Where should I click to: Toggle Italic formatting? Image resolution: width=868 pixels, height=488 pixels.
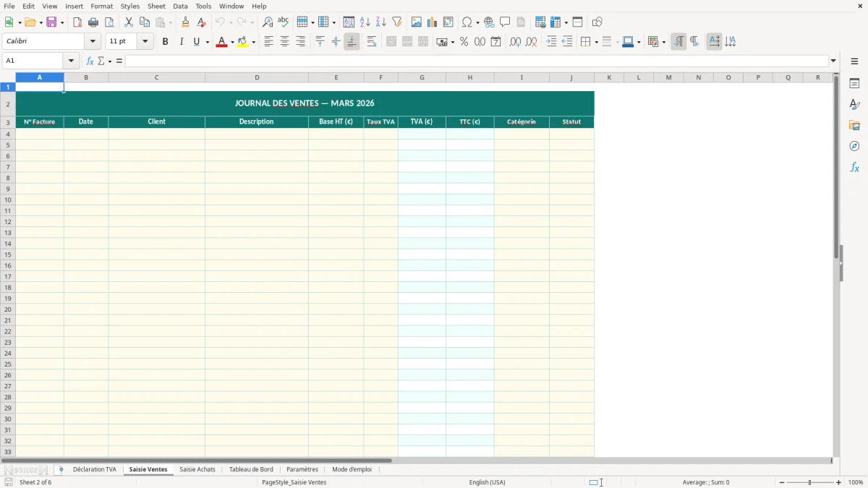pyautogui.click(x=181, y=42)
